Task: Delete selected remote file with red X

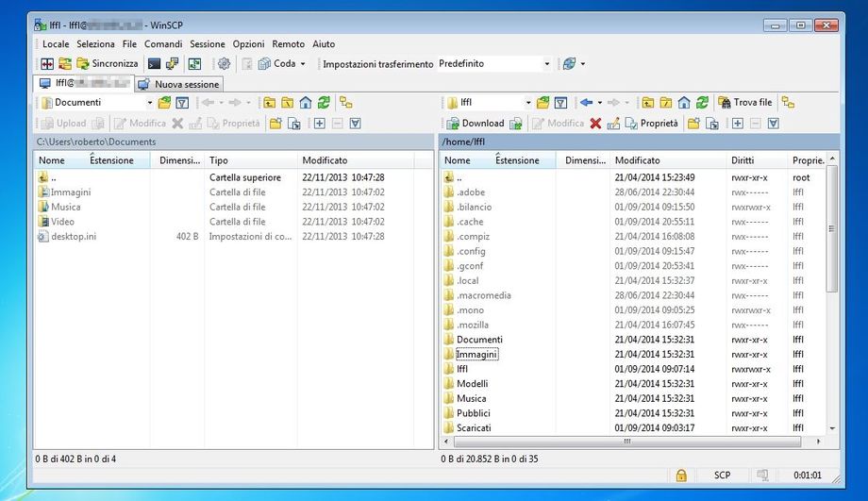Action: click(595, 124)
